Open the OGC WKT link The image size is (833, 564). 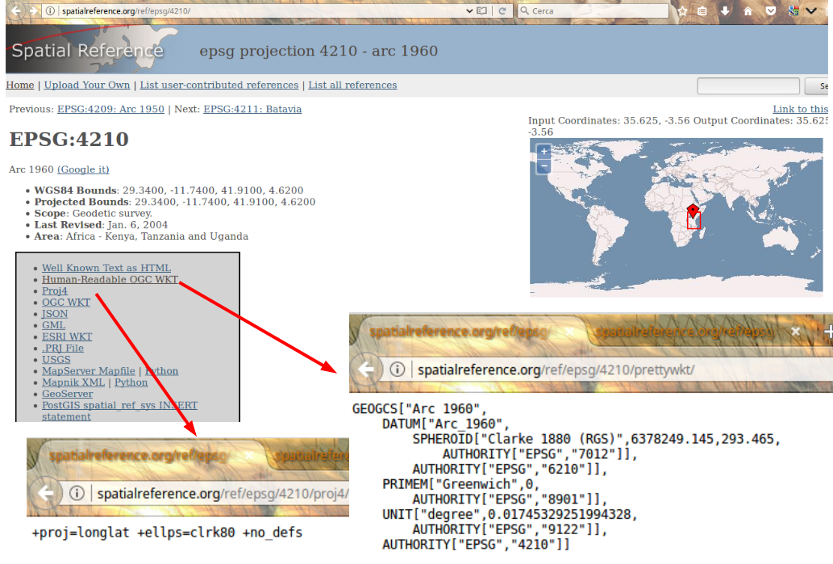pyautogui.click(x=66, y=302)
